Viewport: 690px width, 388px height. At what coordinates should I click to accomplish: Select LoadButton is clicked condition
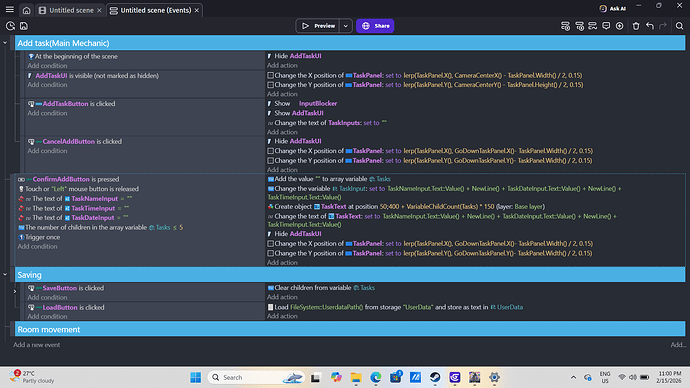(x=66, y=307)
